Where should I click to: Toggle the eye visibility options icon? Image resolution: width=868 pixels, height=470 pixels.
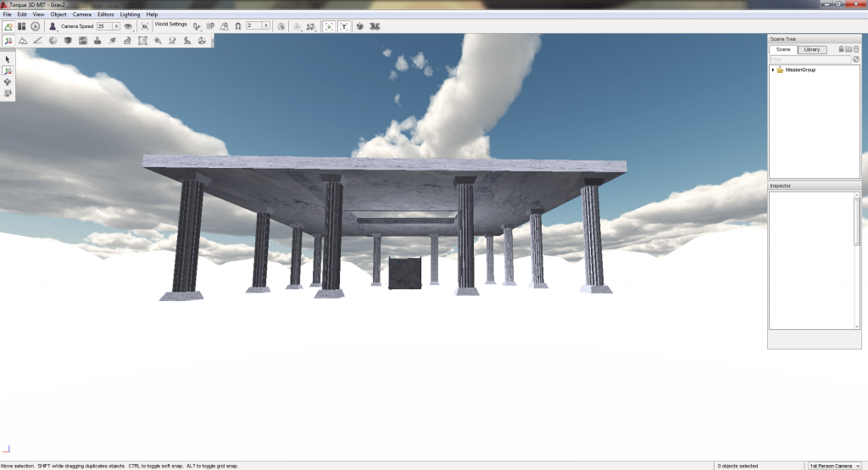(129, 26)
